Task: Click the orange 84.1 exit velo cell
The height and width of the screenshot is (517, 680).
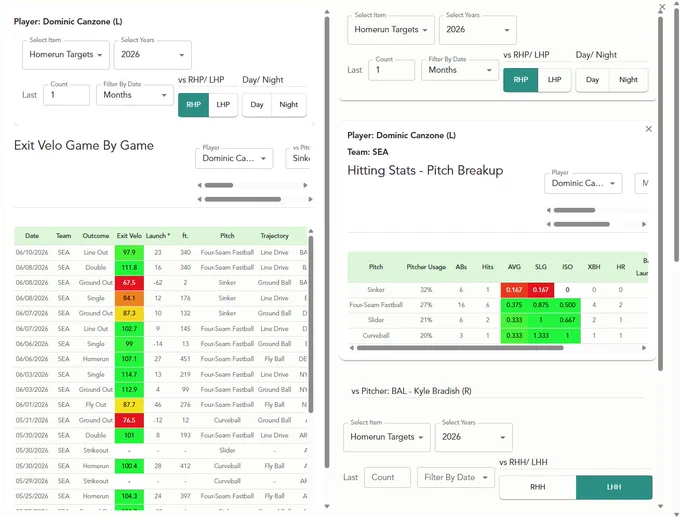Action: tap(129, 298)
